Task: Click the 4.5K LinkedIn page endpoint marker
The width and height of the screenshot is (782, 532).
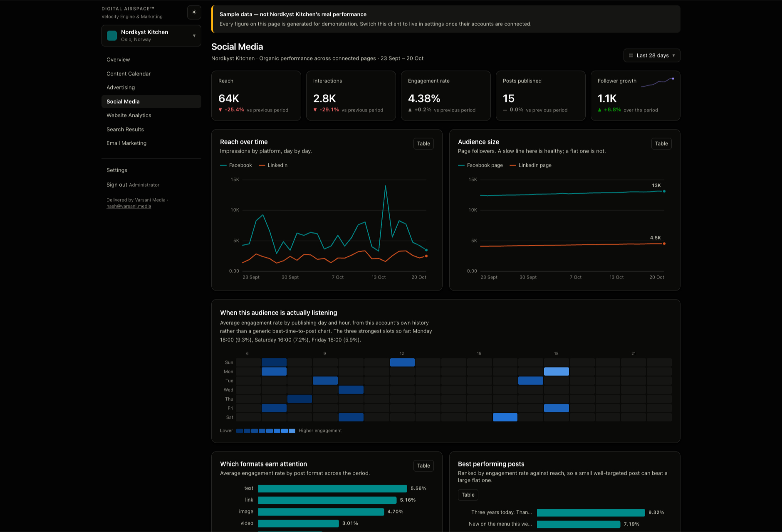Action: pyautogui.click(x=664, y=244)
